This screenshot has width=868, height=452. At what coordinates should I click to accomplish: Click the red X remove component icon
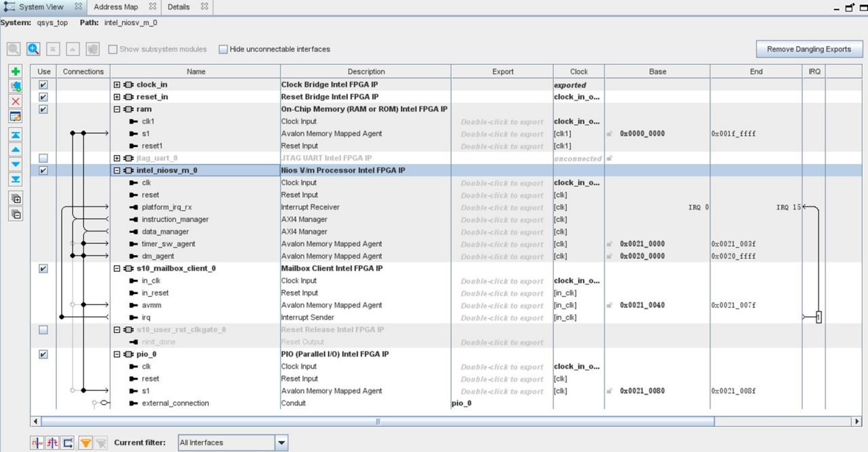coord(16,101)
